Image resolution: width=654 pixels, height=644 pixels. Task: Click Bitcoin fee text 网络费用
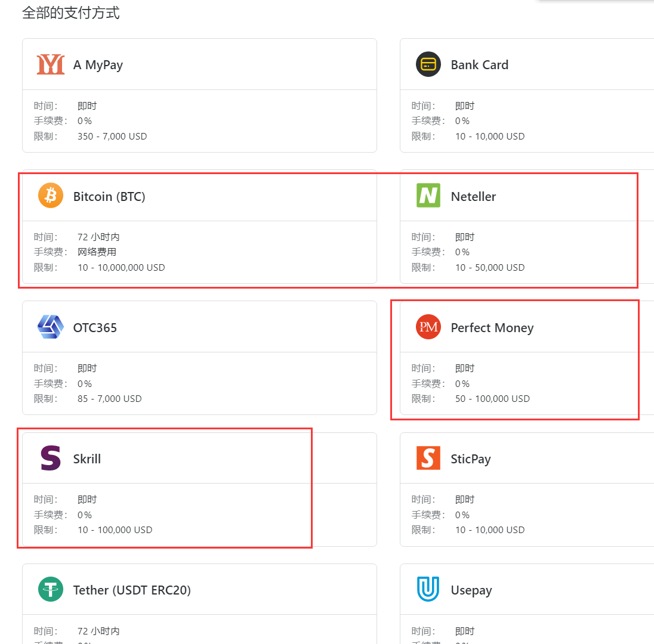tap(97, 252)
